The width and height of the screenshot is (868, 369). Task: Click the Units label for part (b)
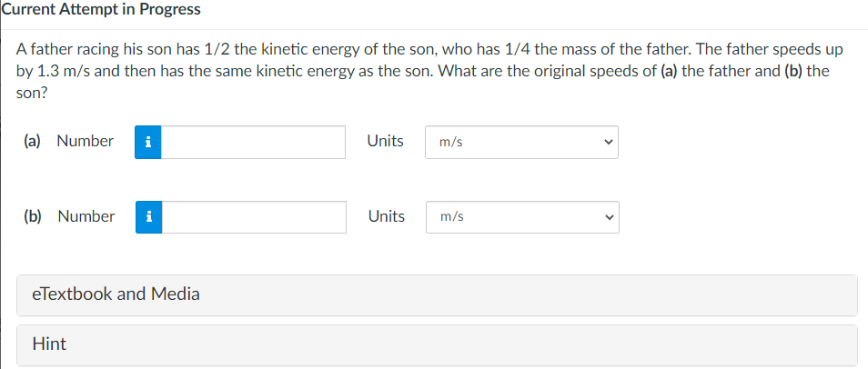coord(386,216)
